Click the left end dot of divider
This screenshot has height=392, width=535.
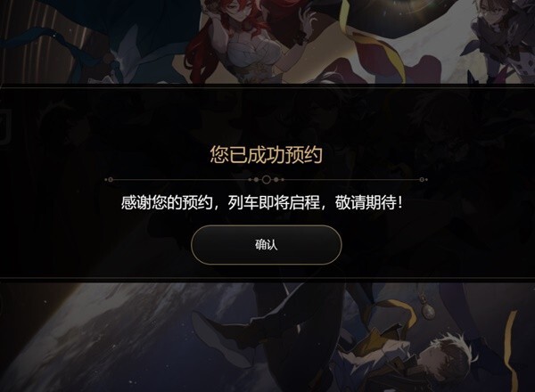pyautogui.click(x=110, y=180)
